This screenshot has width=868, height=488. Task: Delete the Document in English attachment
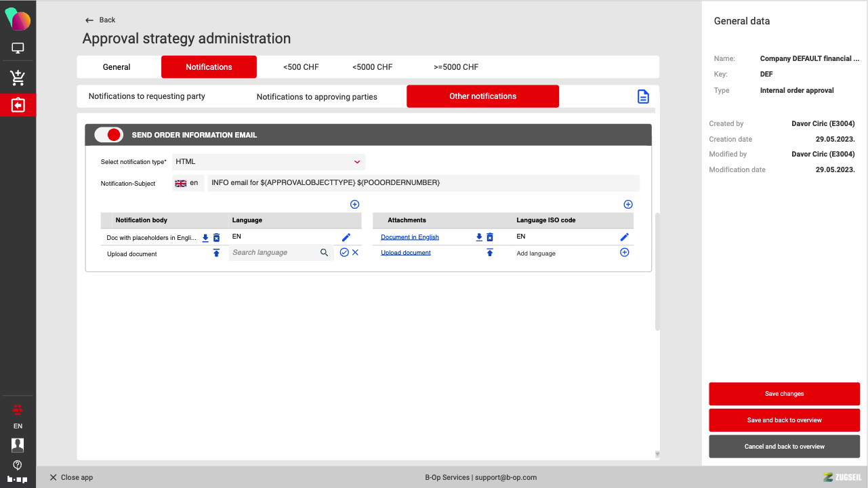[x=490, y=237]
